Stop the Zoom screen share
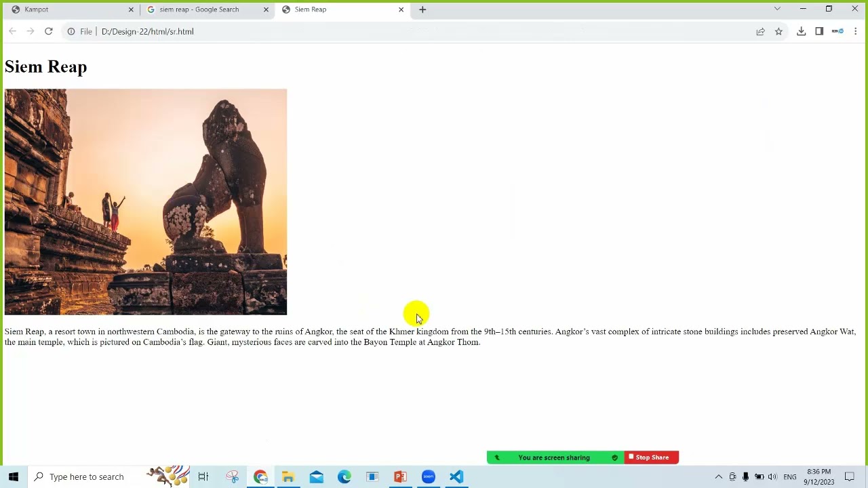868x488 pixels. 651,457
